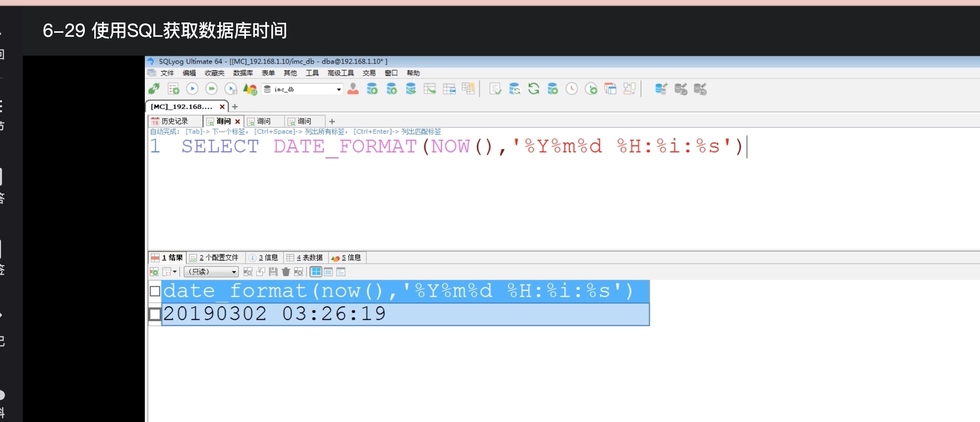Open a new query editor icon
980x422 pixels.
[x=173, y=89]
